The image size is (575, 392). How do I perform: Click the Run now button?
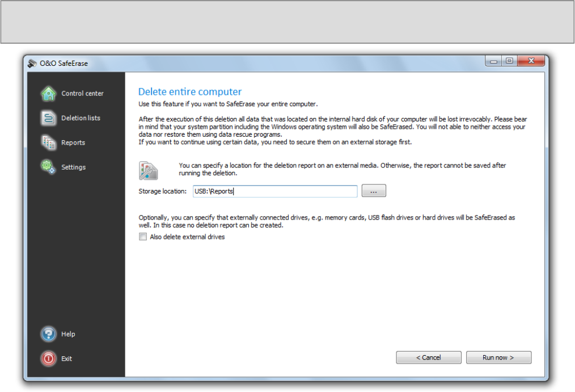point(498,357)
